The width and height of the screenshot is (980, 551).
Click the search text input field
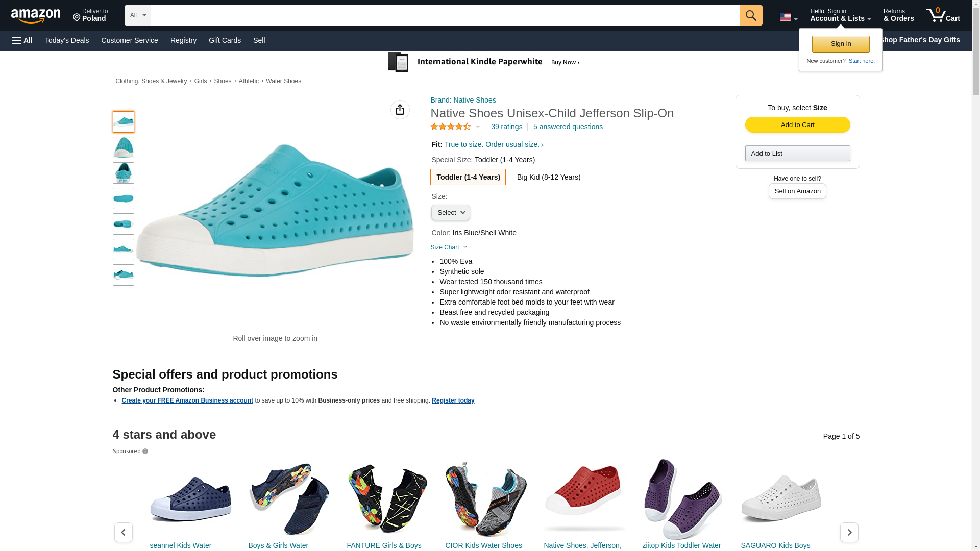(x=445, y=15)
